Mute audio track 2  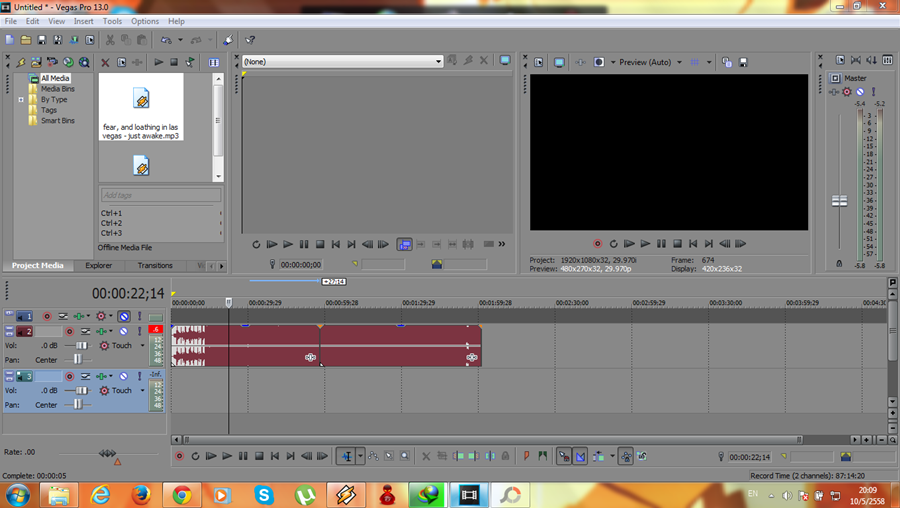123,331
